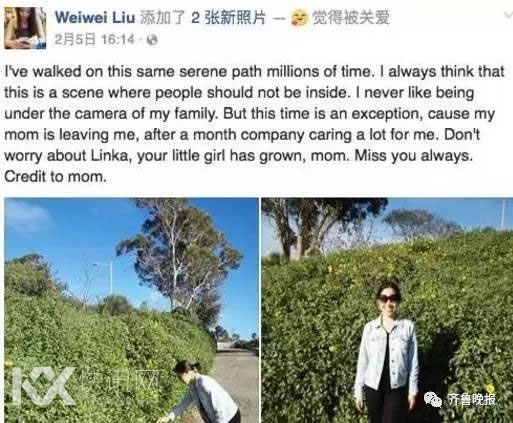Screen dimensions: 513x423
Task: Click the WeChat logo watermark icon
Action: click(x=433, y=399)
